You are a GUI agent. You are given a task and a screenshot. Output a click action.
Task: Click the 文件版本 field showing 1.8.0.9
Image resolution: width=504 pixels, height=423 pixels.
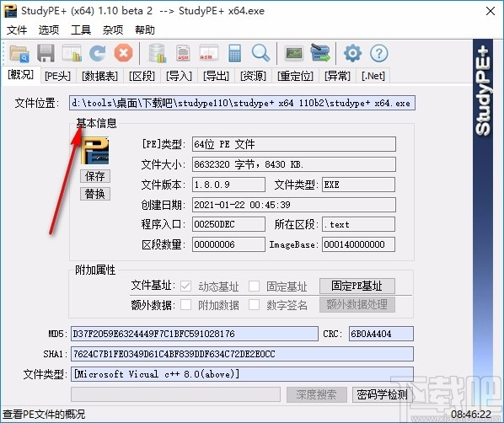click(228, 185)
